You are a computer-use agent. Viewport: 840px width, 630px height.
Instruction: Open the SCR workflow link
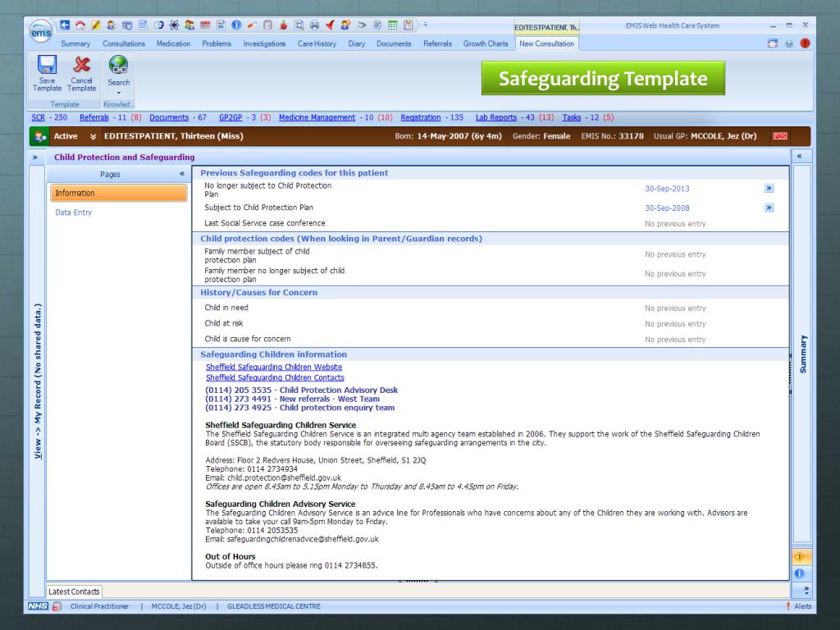pos(38,117)
